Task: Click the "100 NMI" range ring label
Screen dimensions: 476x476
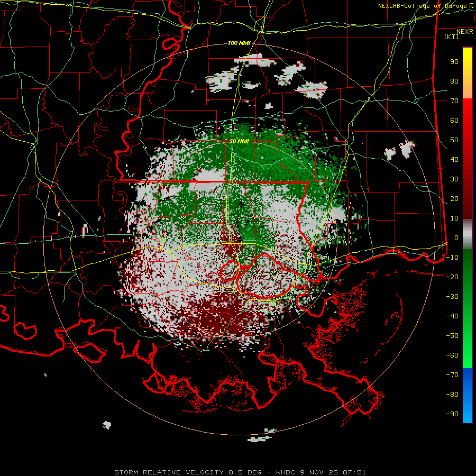Action: [239, 43]
